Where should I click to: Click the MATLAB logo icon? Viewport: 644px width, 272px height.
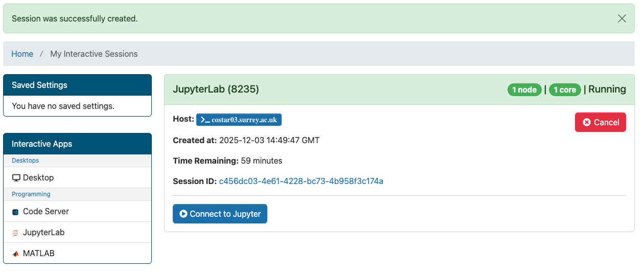[x=15, y=254]
